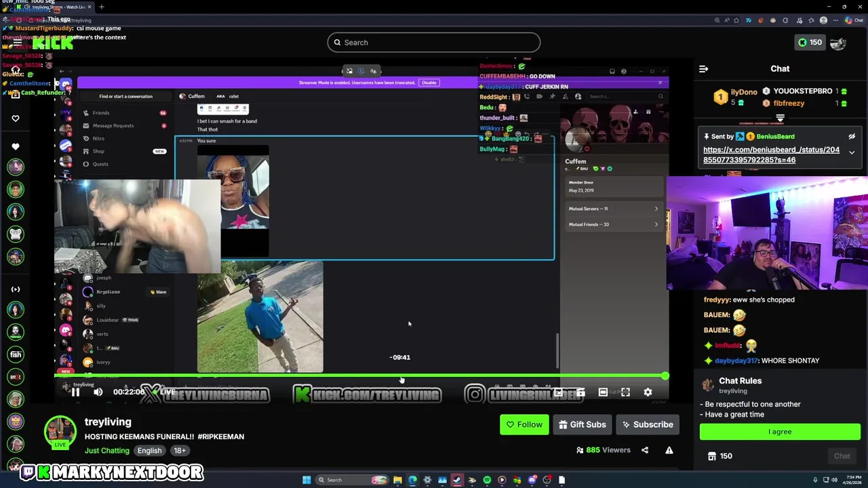This screenshot has height=488, width=868.
Task: Select the English language tag
Action: click(149, 451)
